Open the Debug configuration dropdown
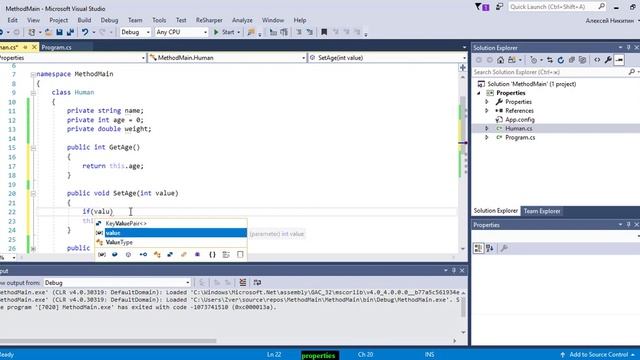The height and width of the screenshot is (360, 640). click(136, 32)
